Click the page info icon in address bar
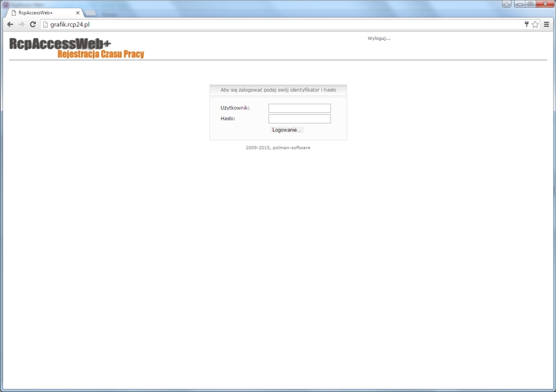The height and width of the screenshot is (392, 556). click(45, 24)
